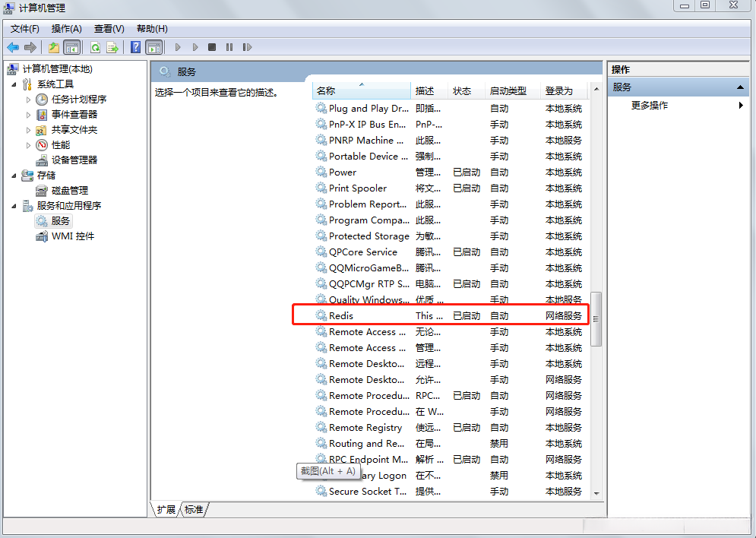Image resolution: width=756 pixels, height=538 pixels.
Task: Click the Redis service gear icon
Action: (321, 315)
